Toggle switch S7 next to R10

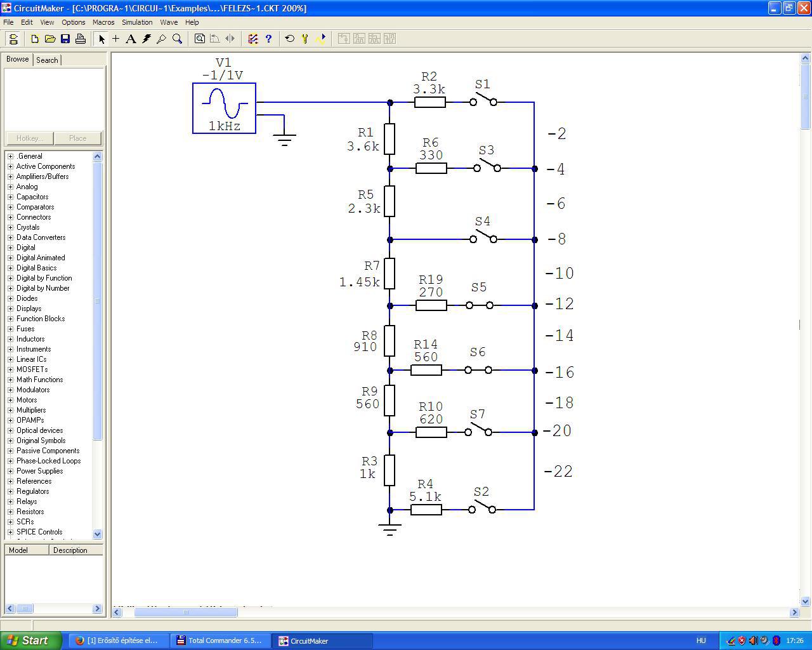click(478, 430)
